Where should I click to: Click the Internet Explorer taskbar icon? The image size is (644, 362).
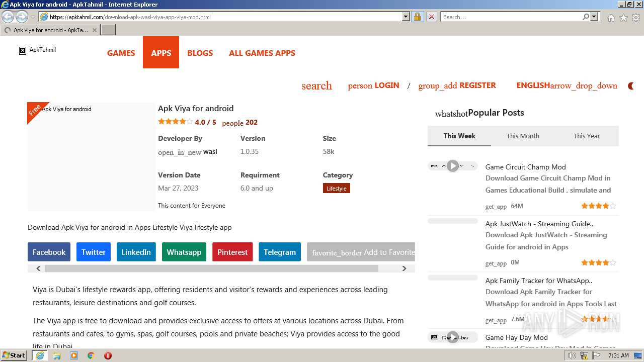click(40, 355)
